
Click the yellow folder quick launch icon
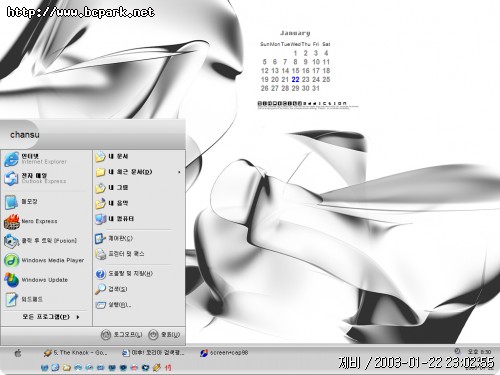click(67, 368)
